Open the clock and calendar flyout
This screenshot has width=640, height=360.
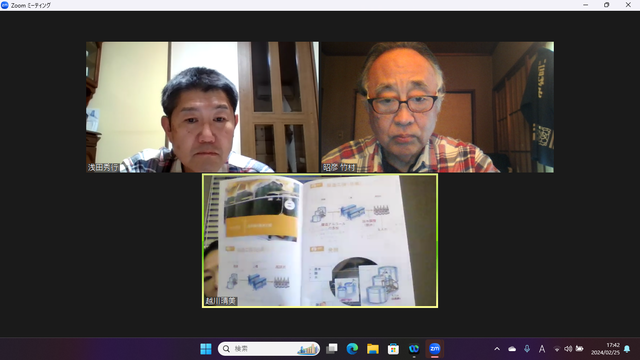point(605,349)
